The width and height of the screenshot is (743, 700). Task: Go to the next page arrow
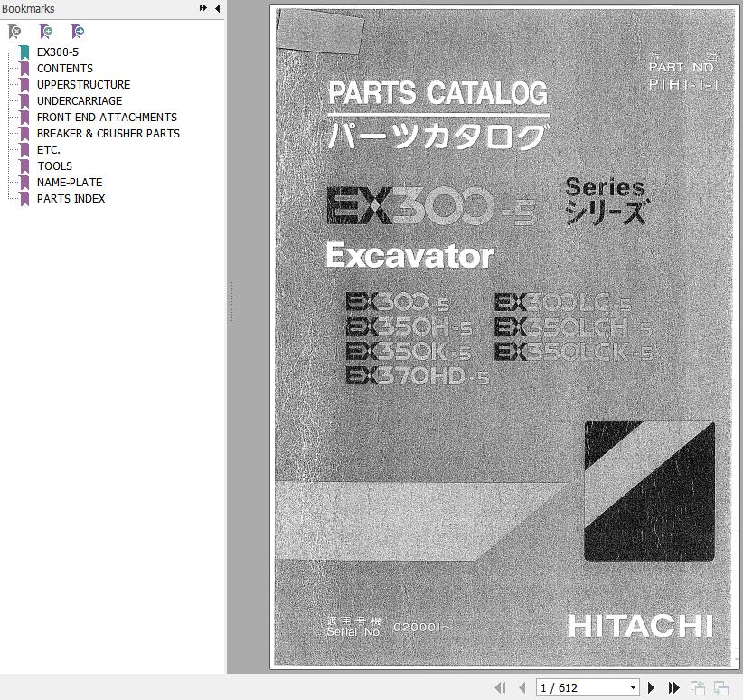(x=651, y=687)
